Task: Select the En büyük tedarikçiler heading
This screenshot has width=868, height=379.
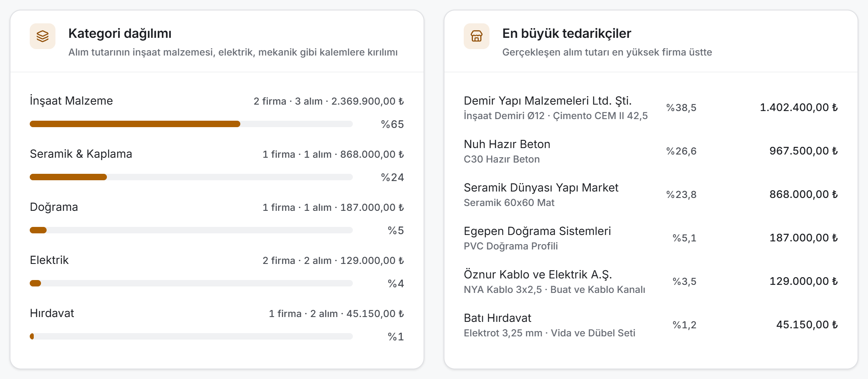Action: 567,33
